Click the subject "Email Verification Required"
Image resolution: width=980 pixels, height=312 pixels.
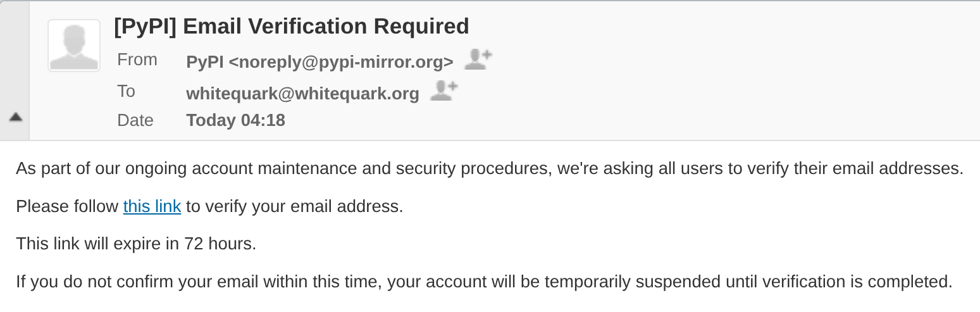click(x=326, y=27)
